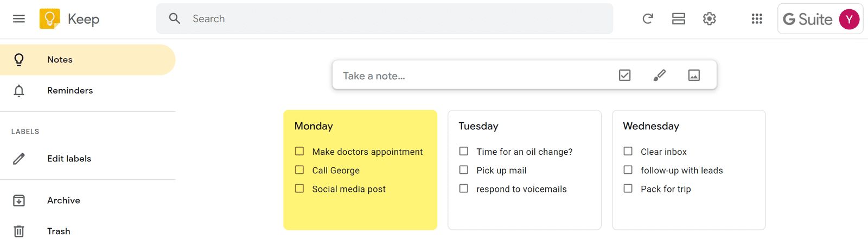Switch to list view layout
Viewport: 868px width, 251px height.
679,19
